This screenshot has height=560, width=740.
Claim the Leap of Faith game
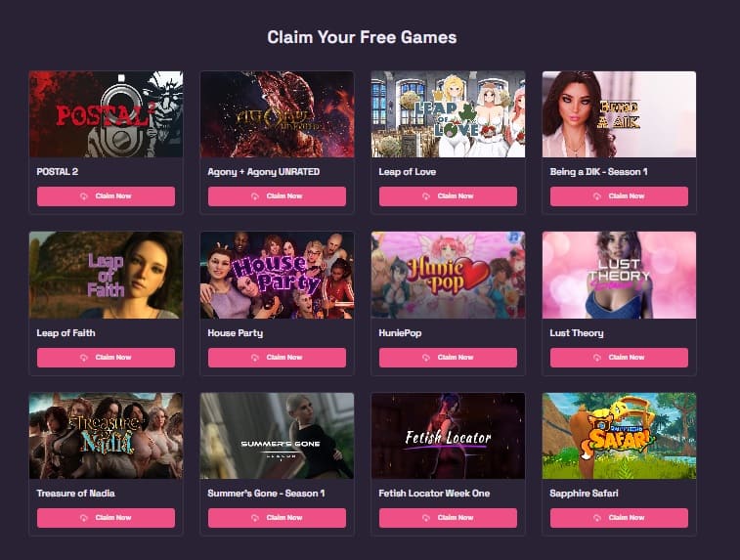click(106, 358)
